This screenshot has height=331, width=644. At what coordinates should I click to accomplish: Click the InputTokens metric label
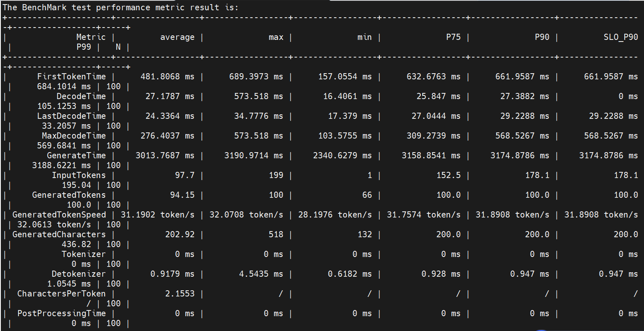79,175
